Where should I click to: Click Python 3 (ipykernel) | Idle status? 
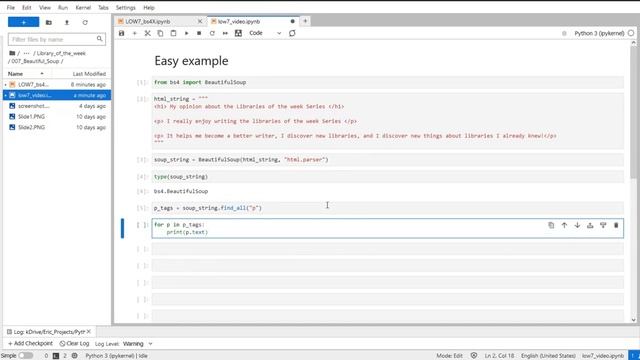click(116, 356)
